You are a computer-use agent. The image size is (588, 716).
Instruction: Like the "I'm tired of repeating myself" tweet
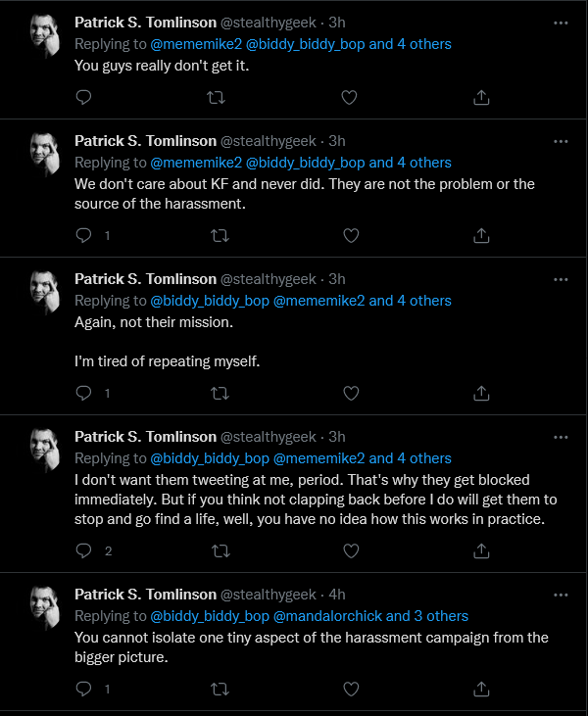click(351, 393)
